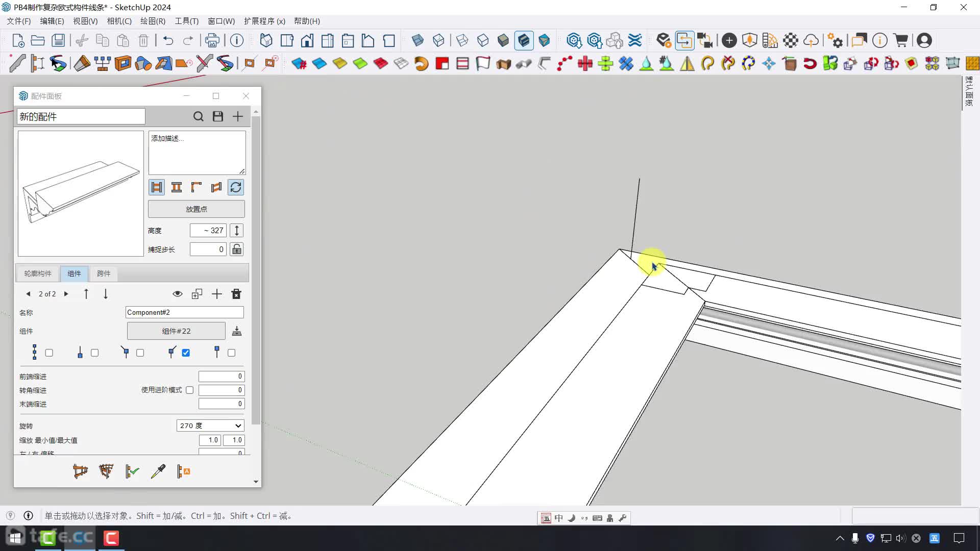This screenshot has height=551, width=980.
Task: Open the 3D Warehouse download icon
Action: 574,40
